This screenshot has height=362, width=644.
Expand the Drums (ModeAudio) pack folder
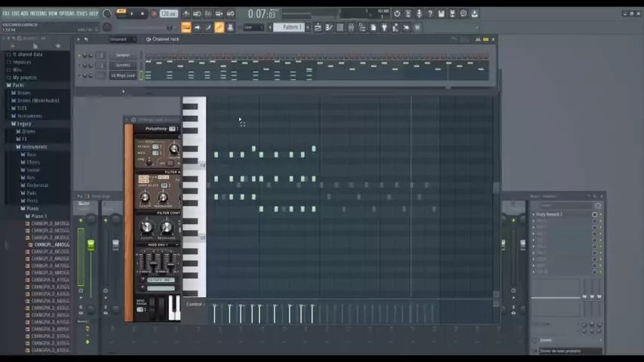pos(38,100)
